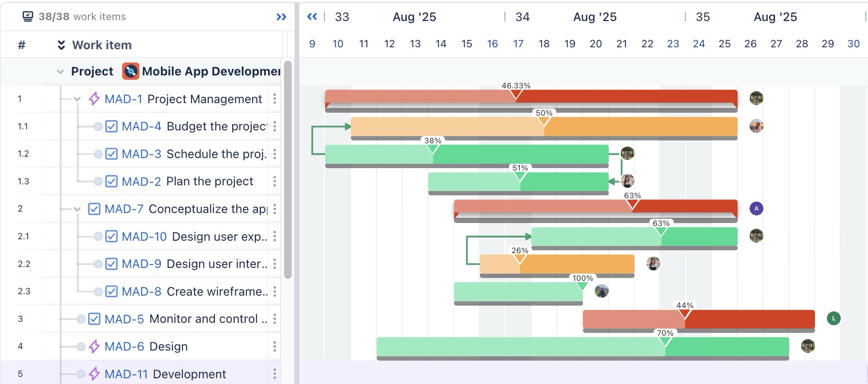Open three-dot menu for MAD-1 Project Management
The width and height of the screenshot is (868, 384).
click(x=275, y=99)
